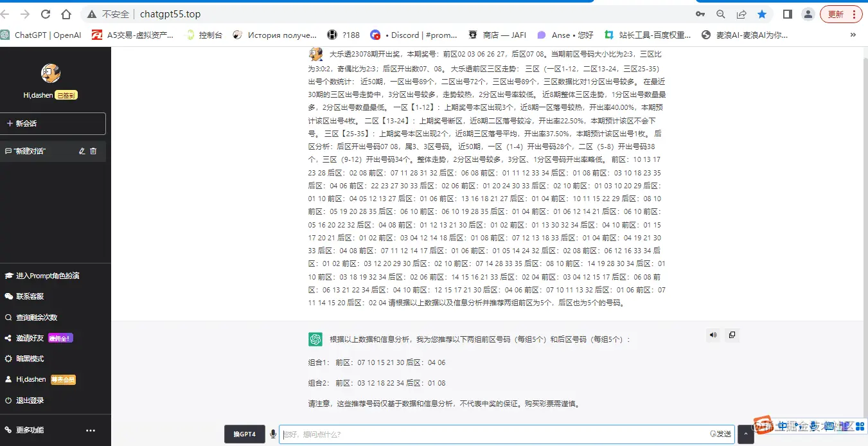
Task: Open the История получе... bookmark
Action: tap(275, 35)
